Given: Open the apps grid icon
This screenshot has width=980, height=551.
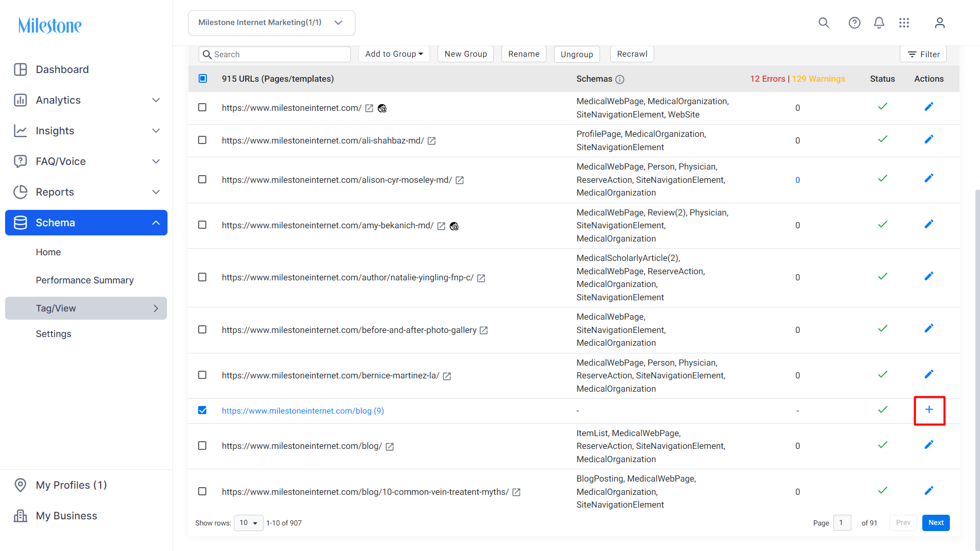Looking at the screenshot, I should point(904,23).
